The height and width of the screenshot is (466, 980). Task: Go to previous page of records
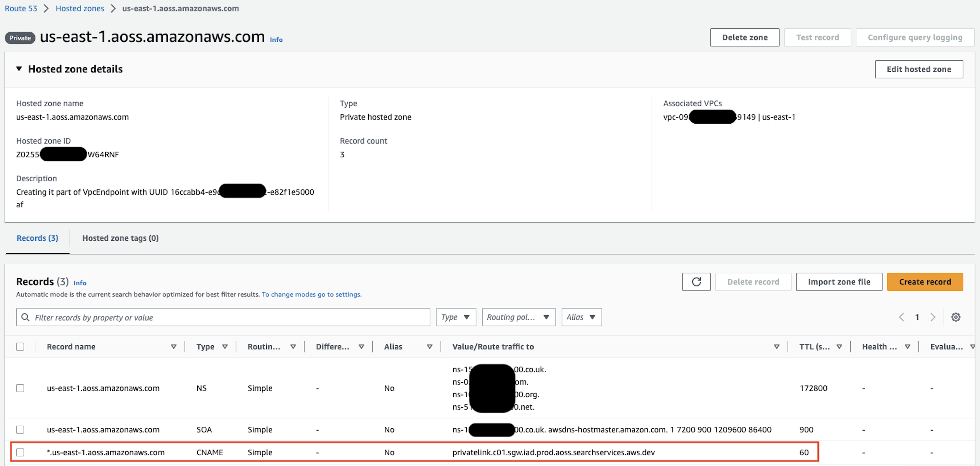[x=901, y=317]
